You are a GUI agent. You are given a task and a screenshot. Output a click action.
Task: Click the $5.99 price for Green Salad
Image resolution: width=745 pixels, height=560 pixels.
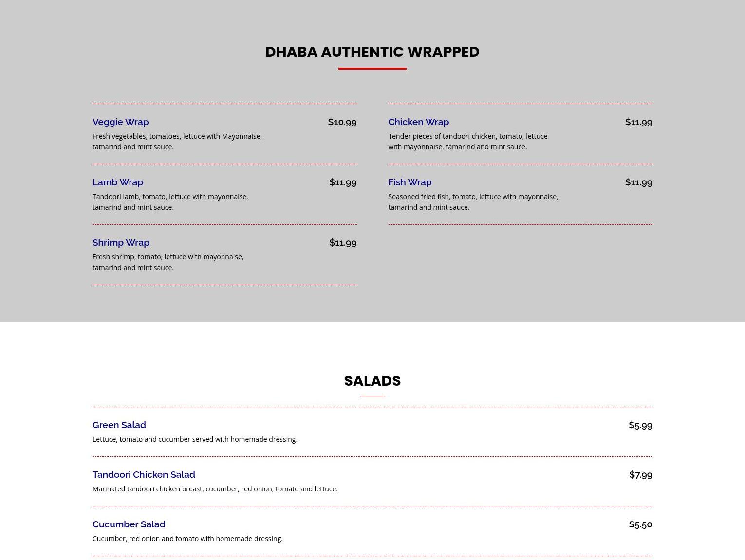pyautogui.click(x=640, y=425)
